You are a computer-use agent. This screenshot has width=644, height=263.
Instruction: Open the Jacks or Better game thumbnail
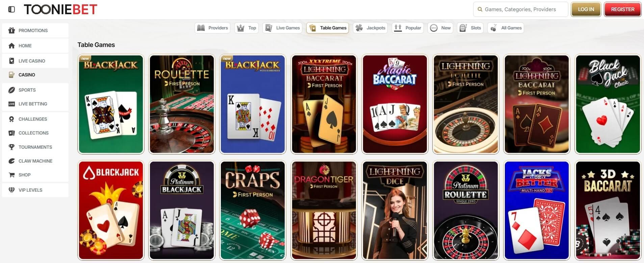(537, 210)
